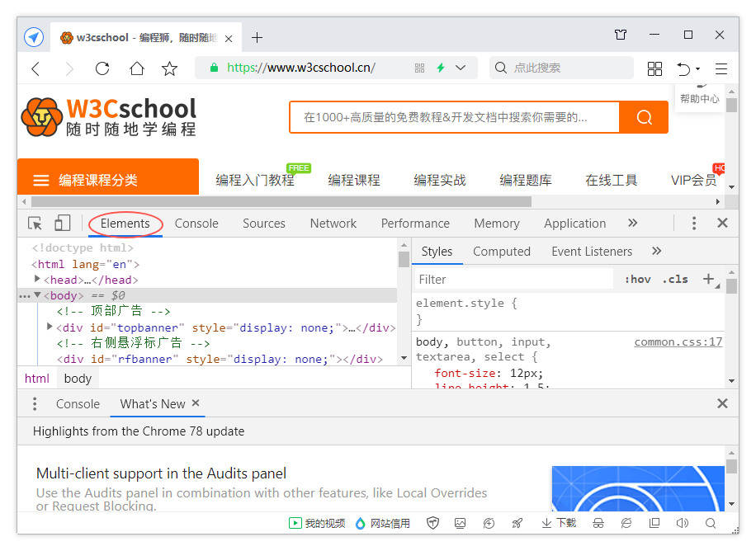Open the browser hamburger menu

[721, 68]
